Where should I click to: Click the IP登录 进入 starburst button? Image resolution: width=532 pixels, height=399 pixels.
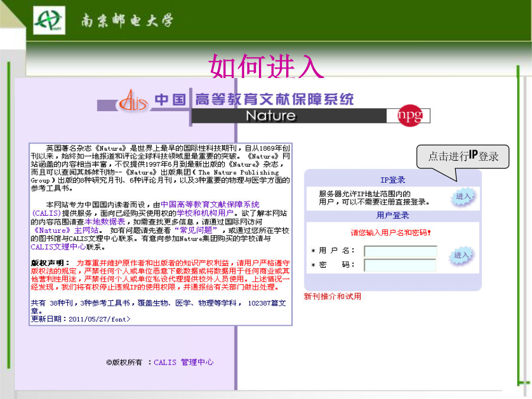tap(463, 196)
